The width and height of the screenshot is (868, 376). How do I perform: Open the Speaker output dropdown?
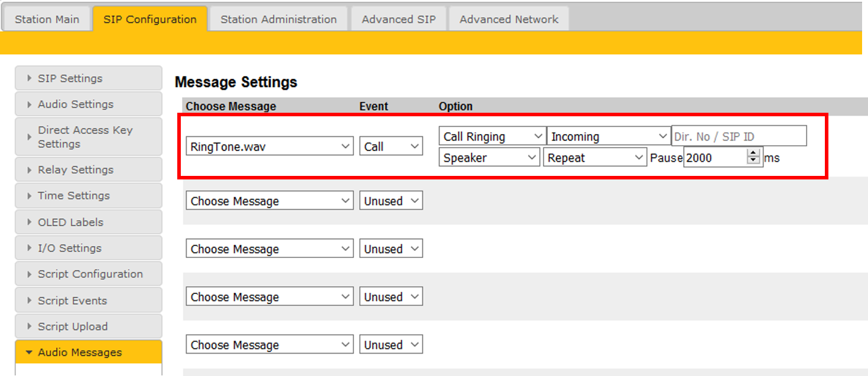[x=489, y=158]
